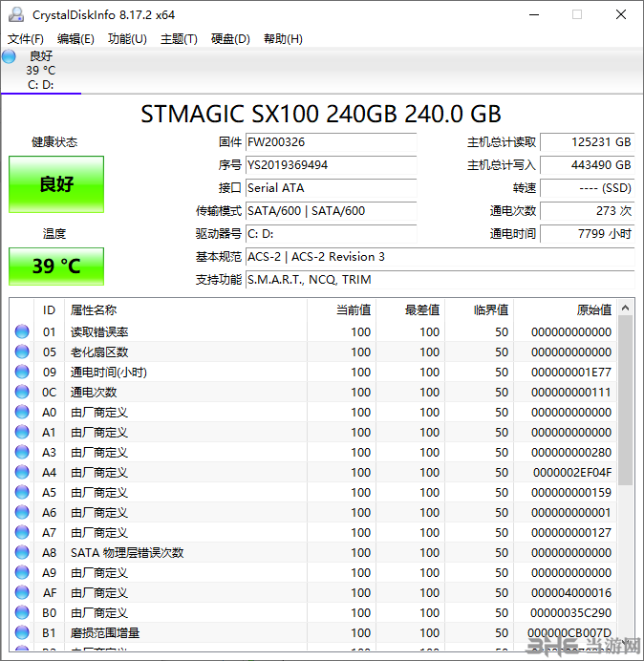Click the disk title STMAGIC SX100 240GB 240.0 GB

pyautogui.click(x=321, y=114)
